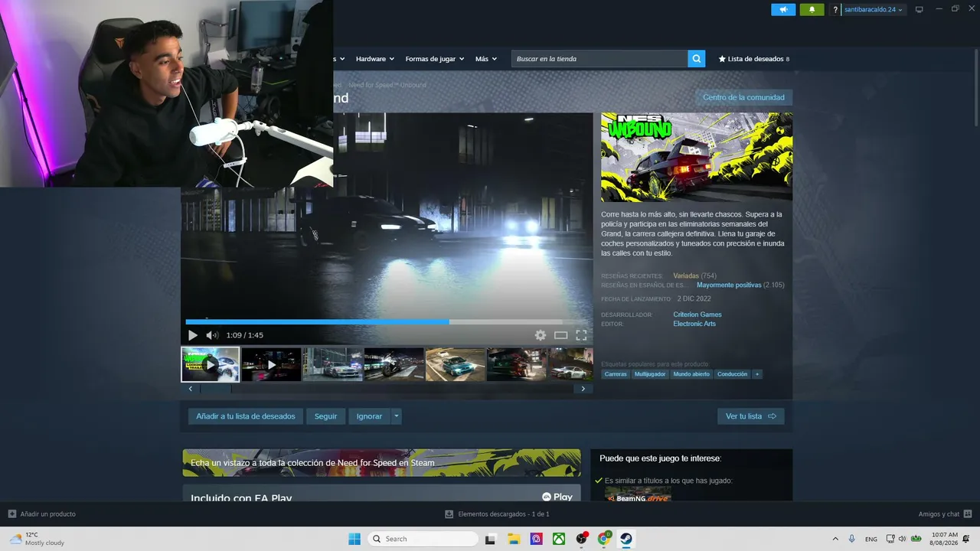
Task: Click the Amigos y chat icon
Action: pyautogui.click(x=968, y=514)
